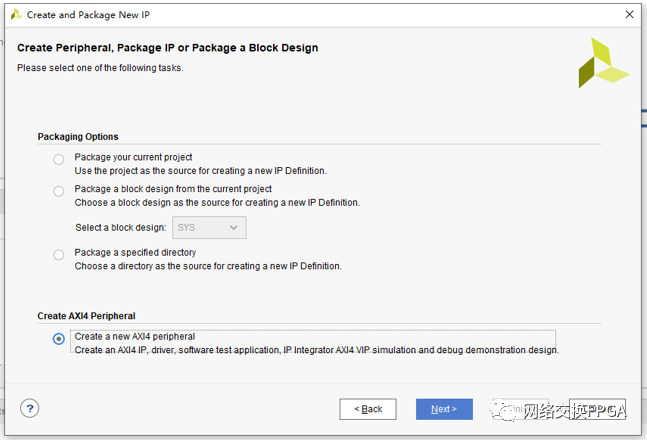Click the Create AXI4 Peripheral section header
The height and width of the screenshot is (440, 647).
coord(86,316)
